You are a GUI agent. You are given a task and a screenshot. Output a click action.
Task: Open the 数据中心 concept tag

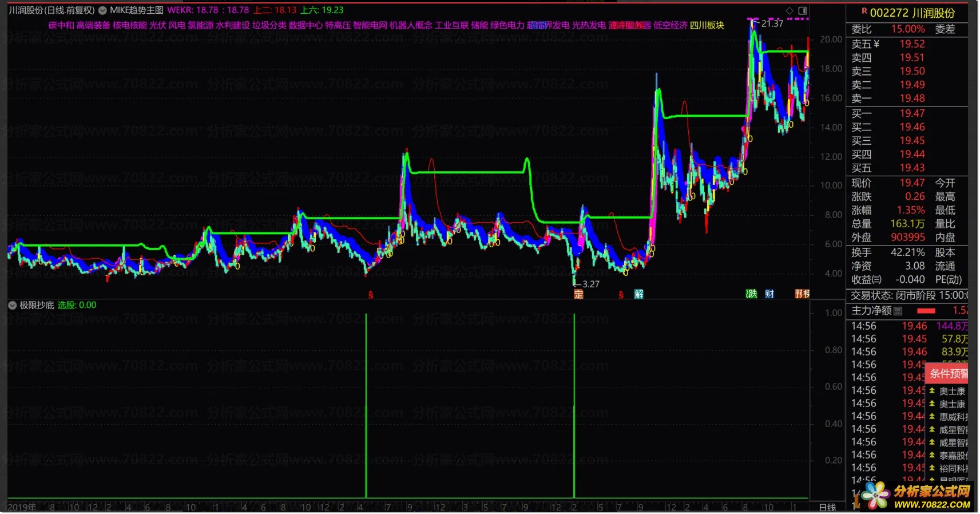(306, 26)
